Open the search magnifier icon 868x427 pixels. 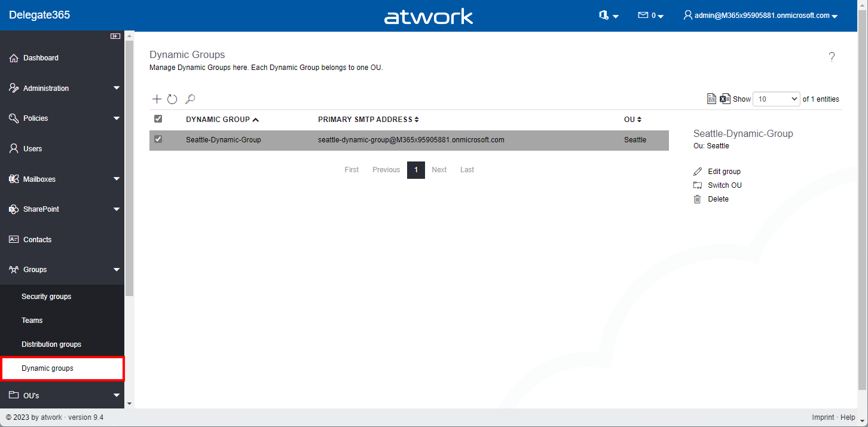point(190,99)
